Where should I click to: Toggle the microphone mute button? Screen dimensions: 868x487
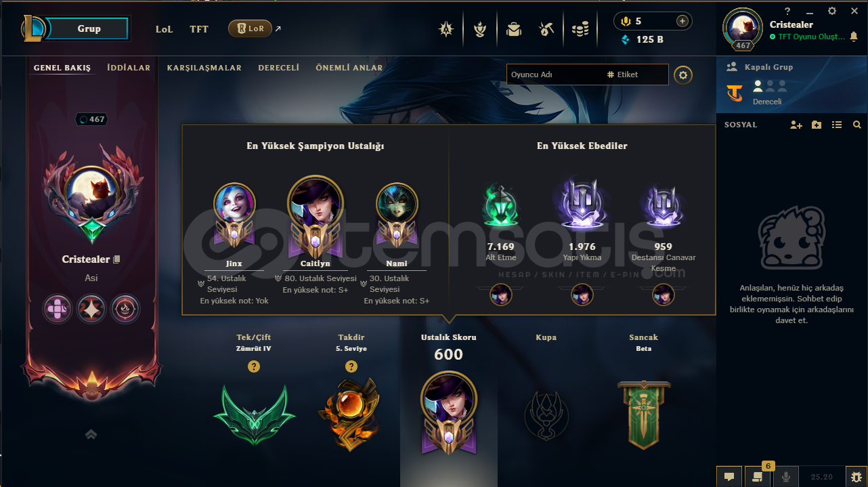click(786, 477)
